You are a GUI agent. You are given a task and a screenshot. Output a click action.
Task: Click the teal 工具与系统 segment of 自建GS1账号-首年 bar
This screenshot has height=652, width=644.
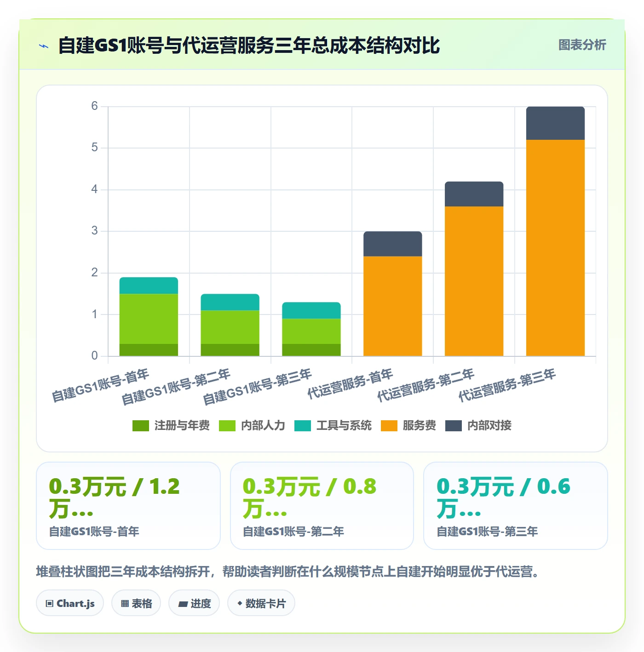149,286
